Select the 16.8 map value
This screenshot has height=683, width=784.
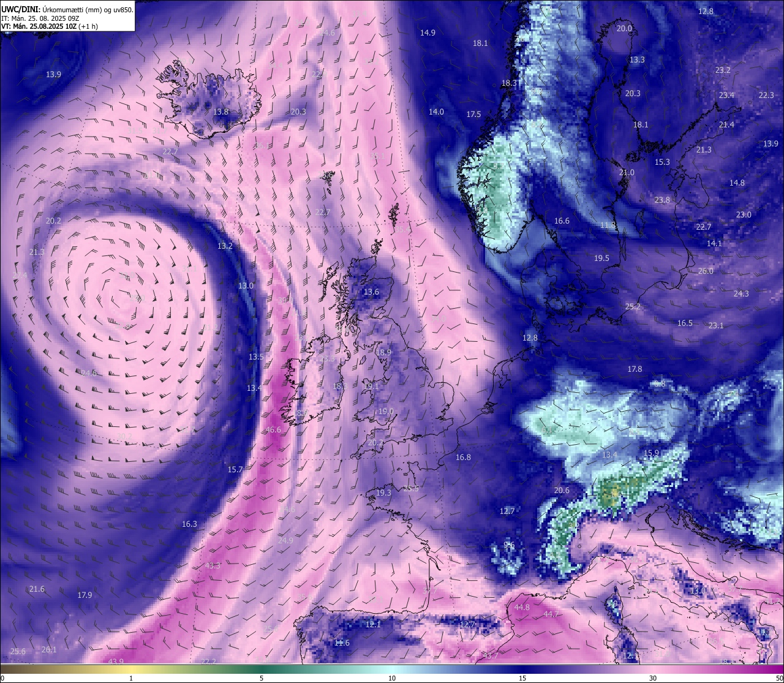[463, 458]
